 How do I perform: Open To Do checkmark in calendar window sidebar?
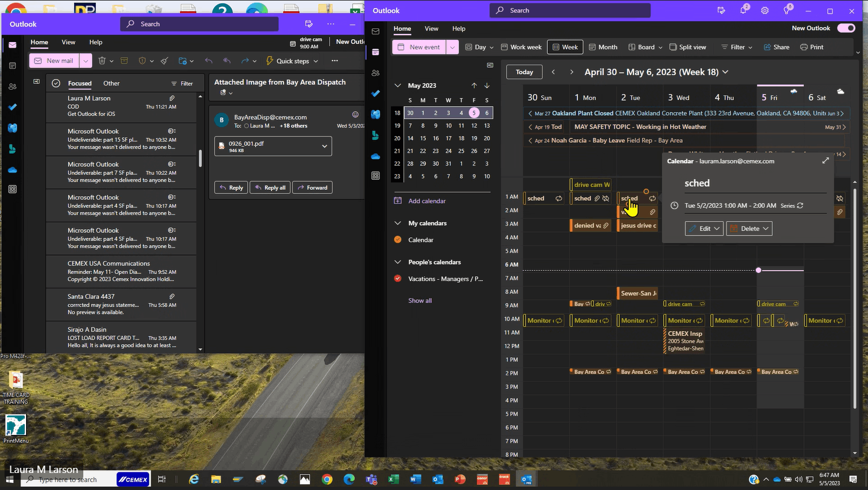click(x=376, y=93)
